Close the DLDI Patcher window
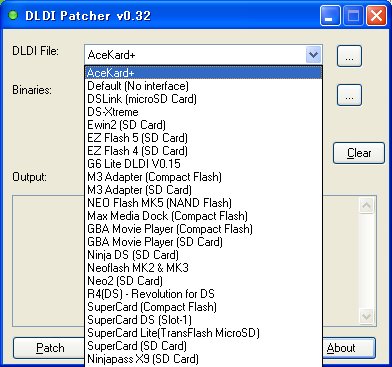The height and width of the screenshot is (367, 392). tap(376, 16)
